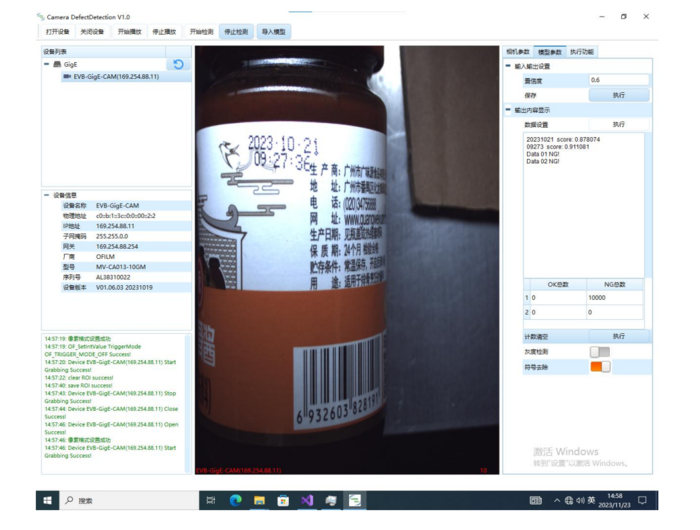
Task: Click the refresh device list icon
Action: click(x=178, y=64)
